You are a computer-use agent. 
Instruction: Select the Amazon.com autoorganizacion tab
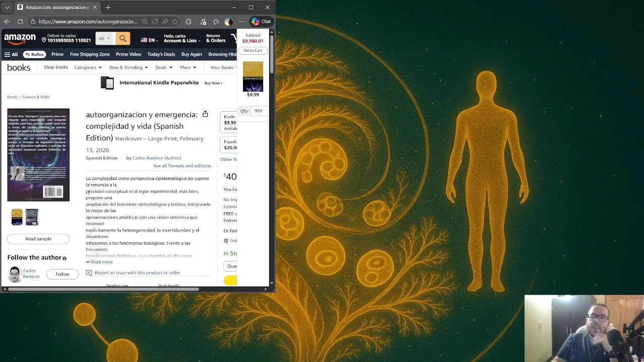[57, 7]
